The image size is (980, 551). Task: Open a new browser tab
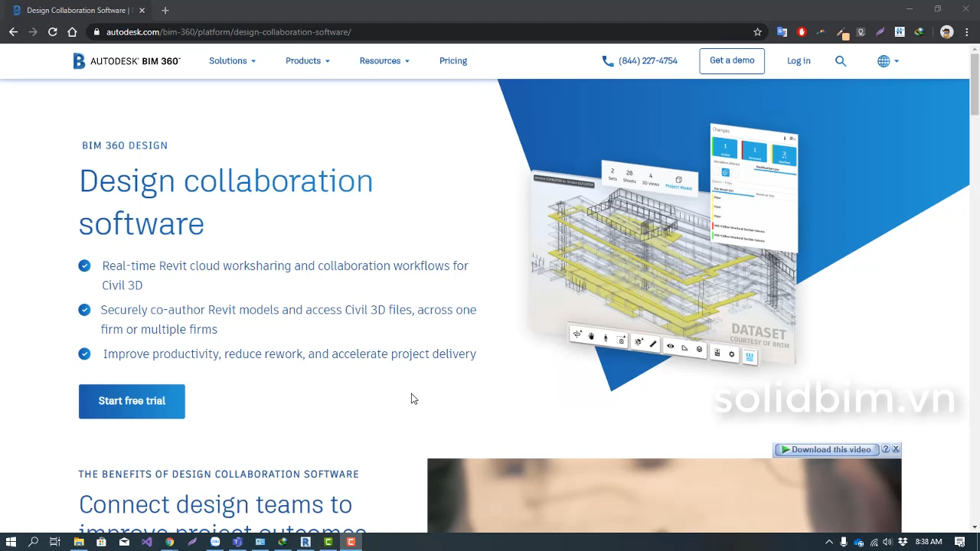[165, 10]
